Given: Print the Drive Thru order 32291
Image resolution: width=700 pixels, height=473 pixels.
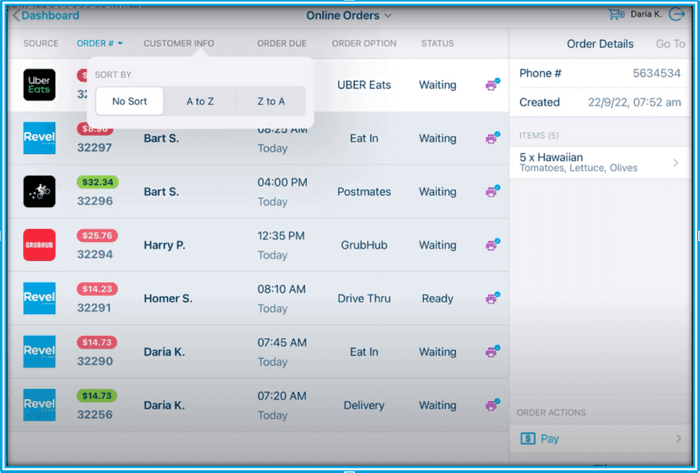Looking at the screenshot, I should pyautogui.click(x=492, y=298).
